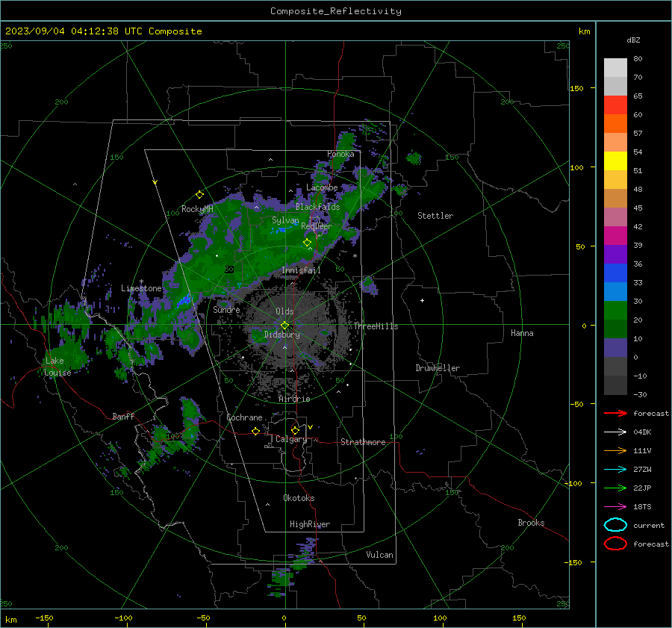The height and width of the screenshot is (628, 672).
Task: Select the cyan 27ZW arrow icon
Action: coord(615,470)
